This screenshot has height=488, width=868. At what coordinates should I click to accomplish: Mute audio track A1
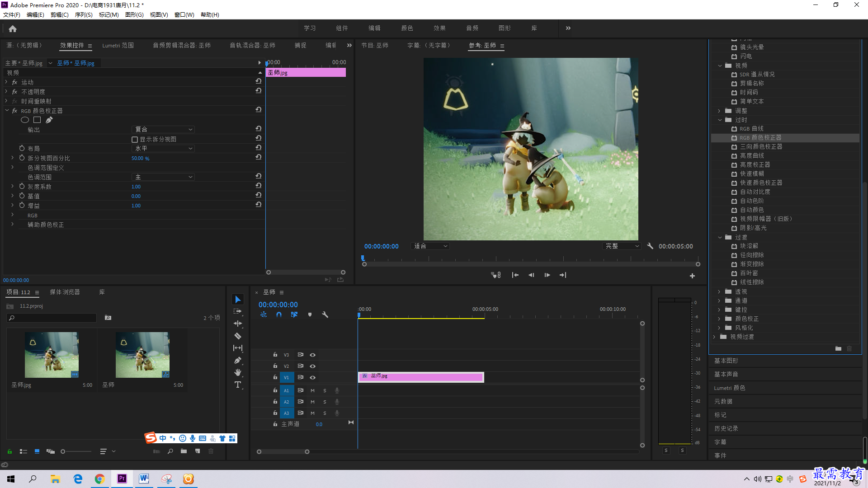click(x=312, y=390)
